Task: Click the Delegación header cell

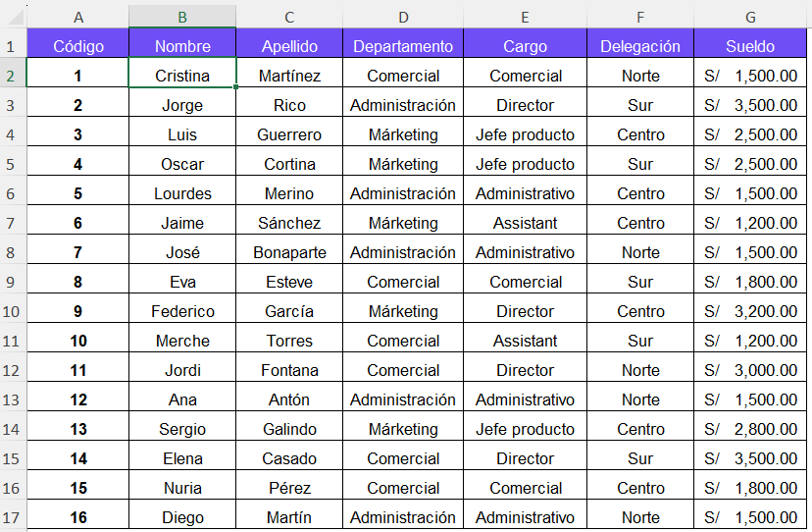Action: pos(639,46)
